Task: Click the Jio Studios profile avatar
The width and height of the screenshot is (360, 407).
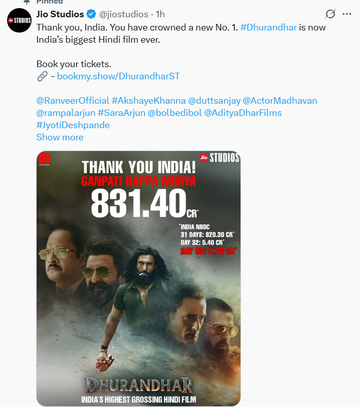Action: [x=19, y=21]
